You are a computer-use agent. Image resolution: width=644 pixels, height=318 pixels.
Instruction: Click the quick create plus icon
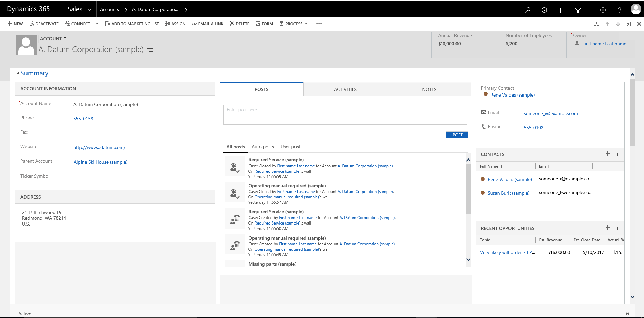[560, 9]
